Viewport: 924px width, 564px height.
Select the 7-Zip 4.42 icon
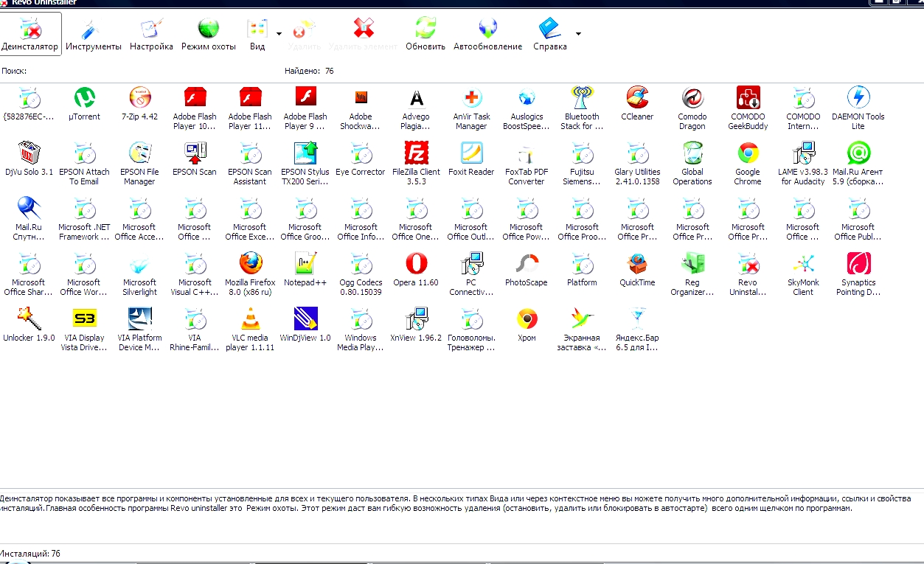tap(140, 97)
